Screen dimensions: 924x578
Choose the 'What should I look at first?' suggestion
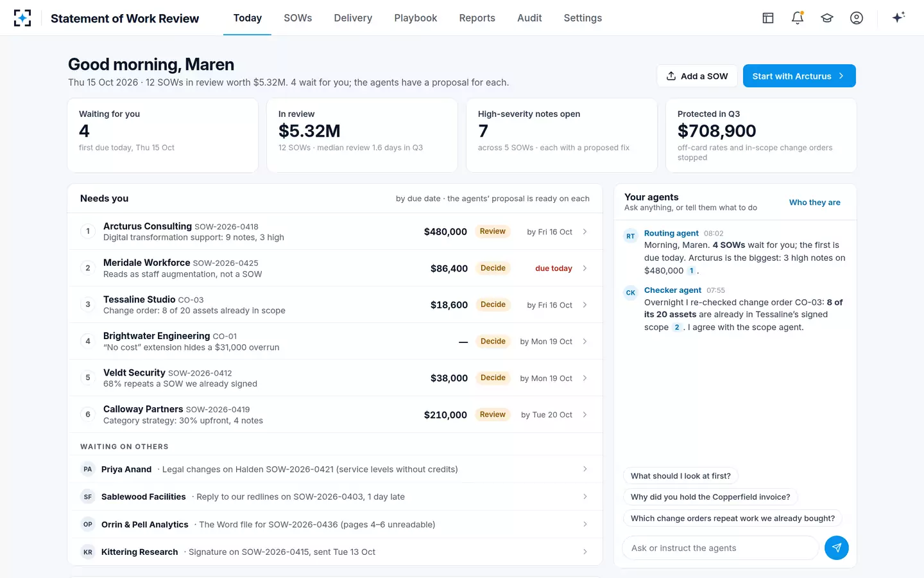point(681,476)
